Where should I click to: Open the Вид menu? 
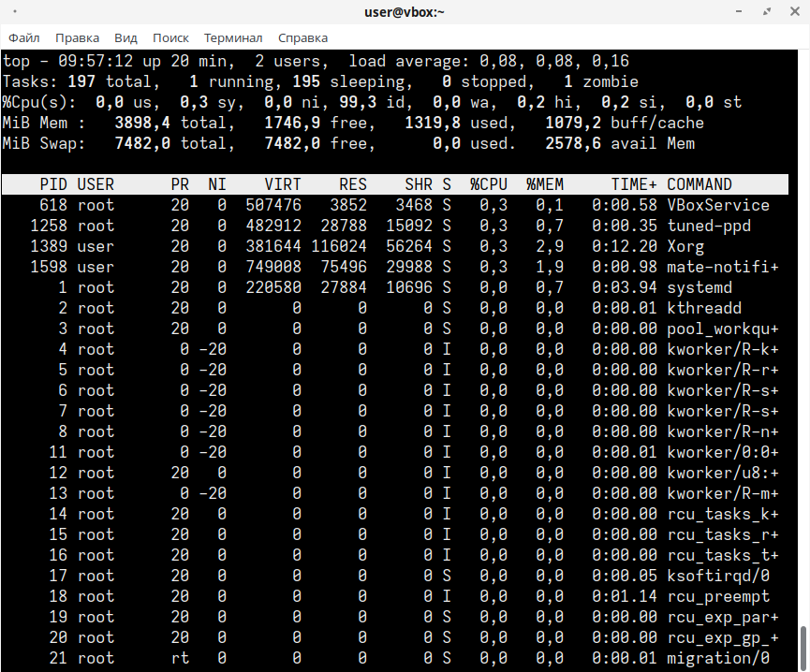(125, 37)
